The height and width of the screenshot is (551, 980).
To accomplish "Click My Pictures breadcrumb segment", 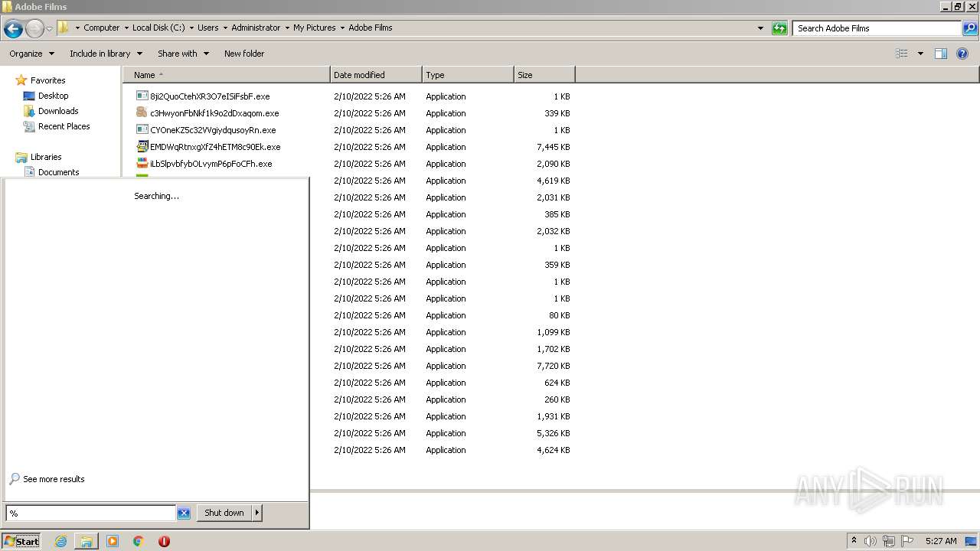I will pyautogui.click(x=314, y=28).
